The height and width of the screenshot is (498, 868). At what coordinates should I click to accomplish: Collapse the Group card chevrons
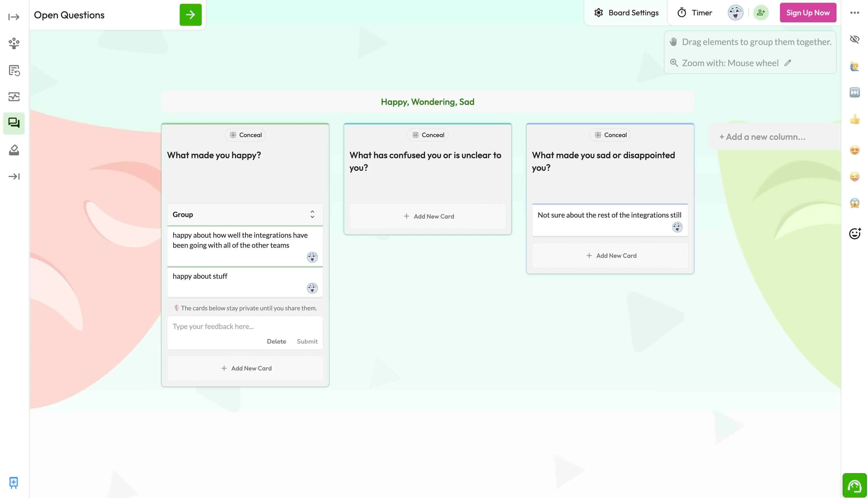(x=312, y=215)
